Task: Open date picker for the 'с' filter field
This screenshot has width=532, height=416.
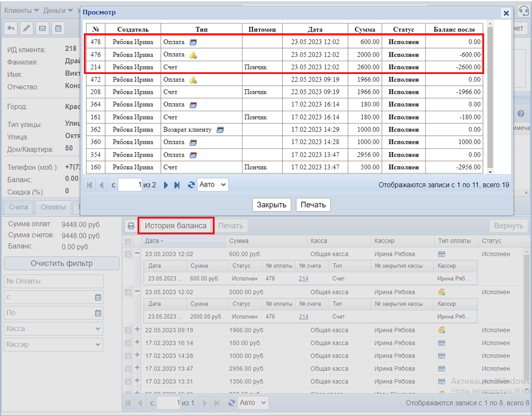Action: [x=98, y=297]
